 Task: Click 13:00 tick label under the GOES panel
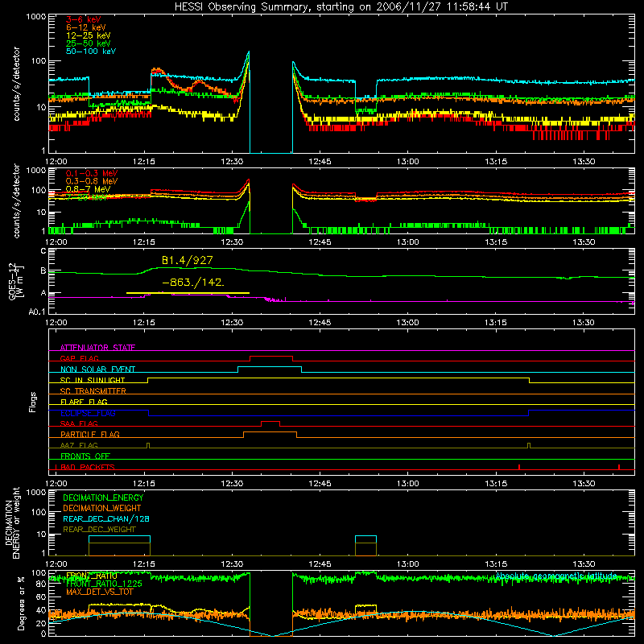pyautogui.click(x=408, y=323)
